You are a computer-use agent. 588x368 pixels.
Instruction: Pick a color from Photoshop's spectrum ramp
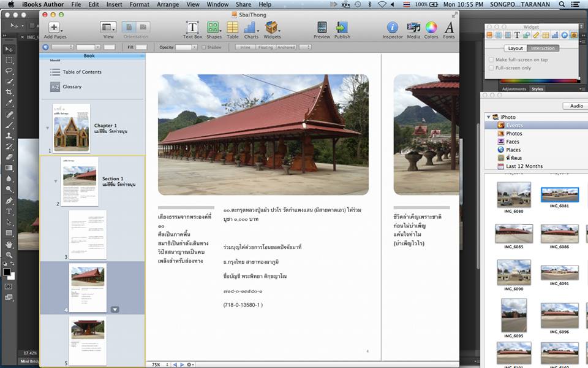coord(538,81)
